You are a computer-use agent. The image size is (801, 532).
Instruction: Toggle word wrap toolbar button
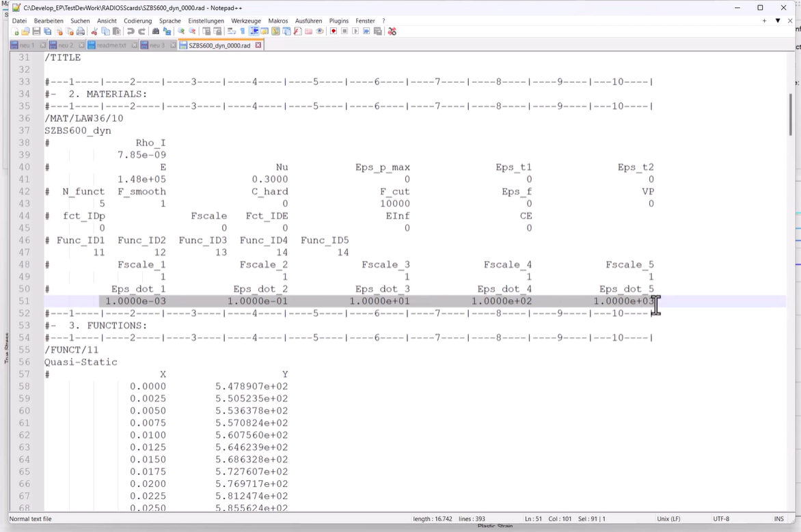231,31
